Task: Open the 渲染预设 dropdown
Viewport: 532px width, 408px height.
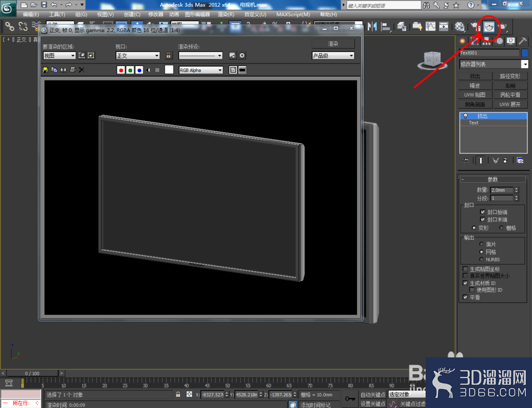Action: tap(200, 55)
